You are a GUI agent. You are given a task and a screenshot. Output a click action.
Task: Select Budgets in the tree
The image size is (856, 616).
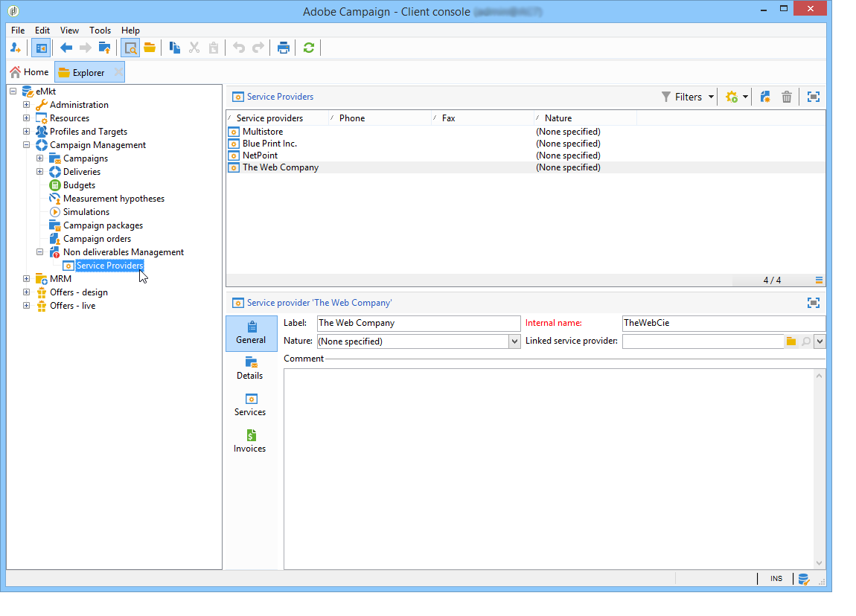coord(79,185)
